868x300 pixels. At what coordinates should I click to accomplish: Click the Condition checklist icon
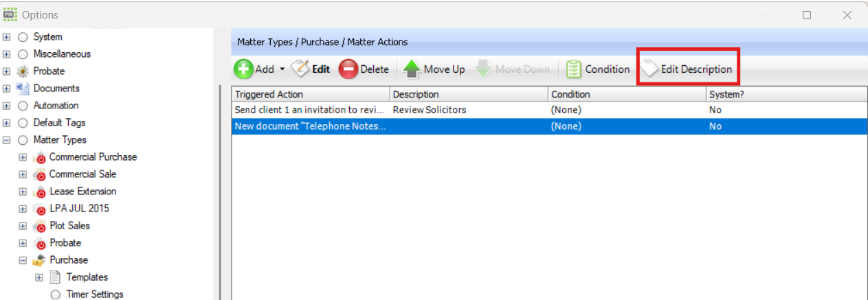click(x=574, y=69)
